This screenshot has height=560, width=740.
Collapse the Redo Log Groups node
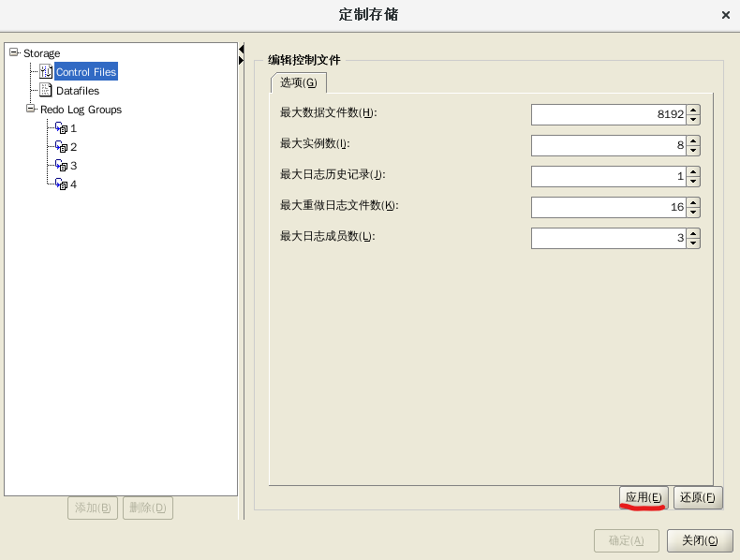coord(31,109)
